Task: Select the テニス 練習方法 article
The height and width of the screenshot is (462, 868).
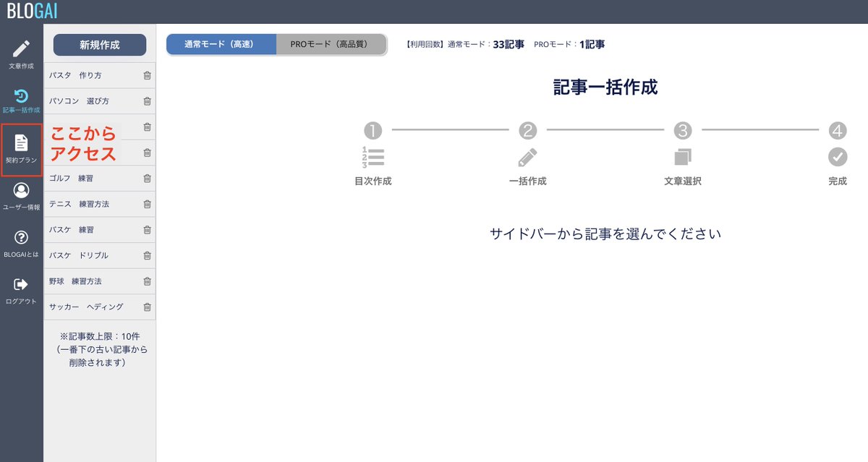Action: pyautogui.click(x=100, y=204)
